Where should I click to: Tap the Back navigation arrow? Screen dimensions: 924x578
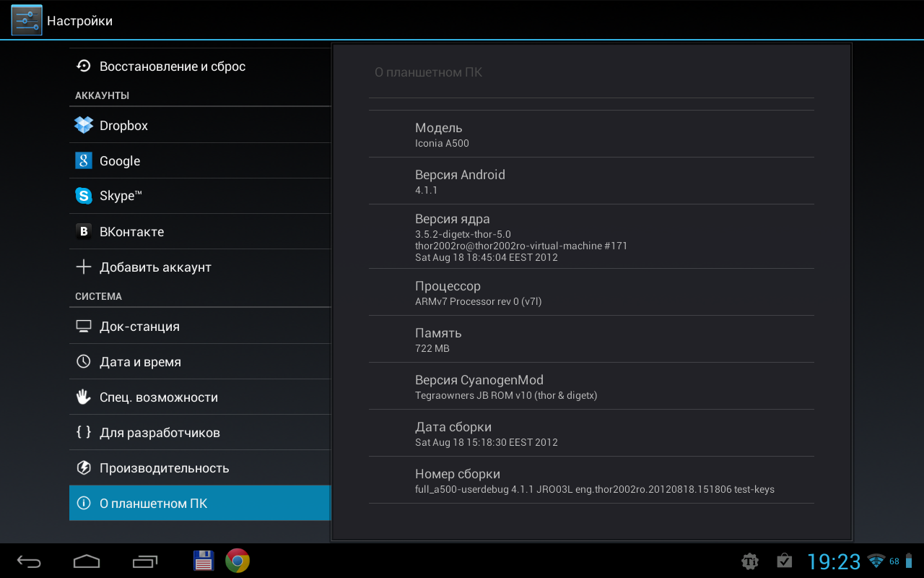[x=30, y=561]
